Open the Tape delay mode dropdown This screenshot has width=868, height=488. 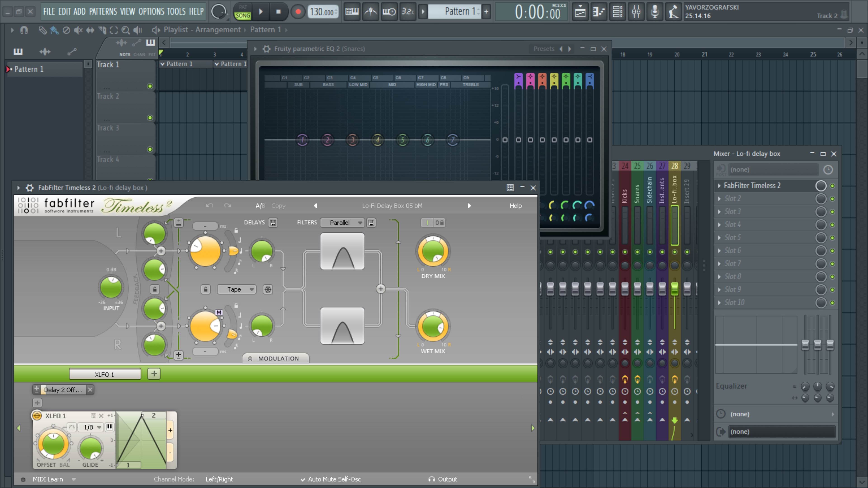pos(236,290)
